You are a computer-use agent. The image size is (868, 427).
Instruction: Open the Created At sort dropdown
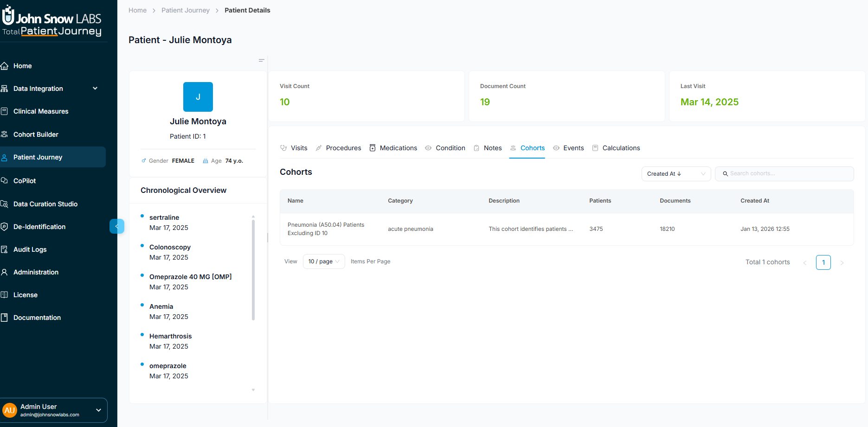click(675, 174)
